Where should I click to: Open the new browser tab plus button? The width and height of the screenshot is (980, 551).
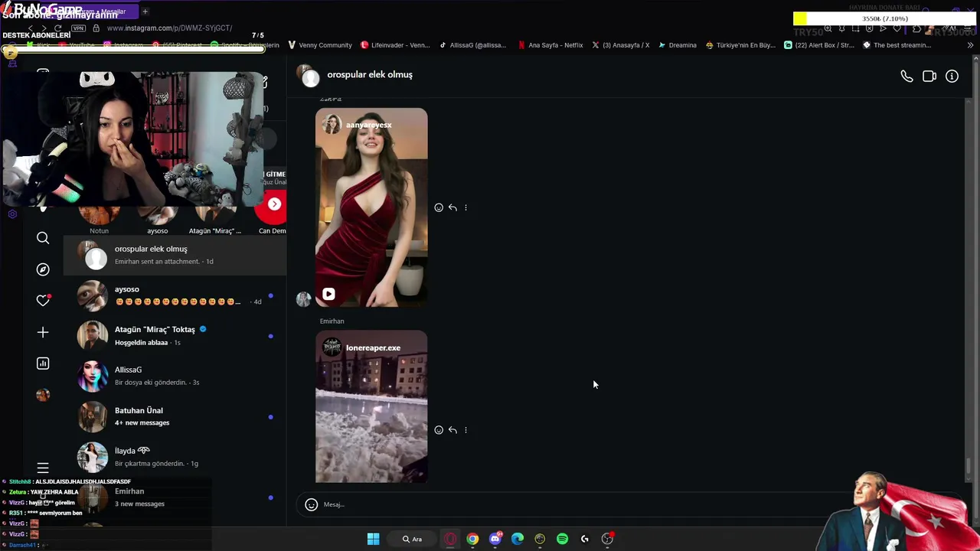[145, 11]
